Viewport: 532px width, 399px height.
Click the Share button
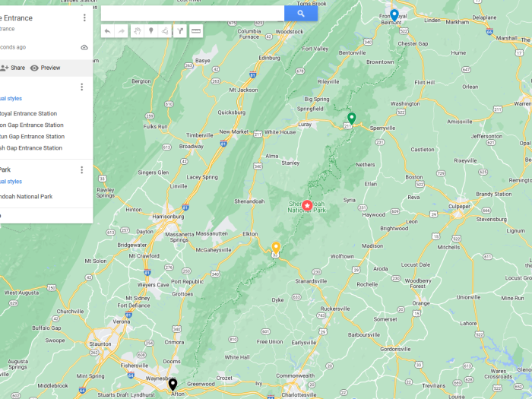[x=13, y=68]
